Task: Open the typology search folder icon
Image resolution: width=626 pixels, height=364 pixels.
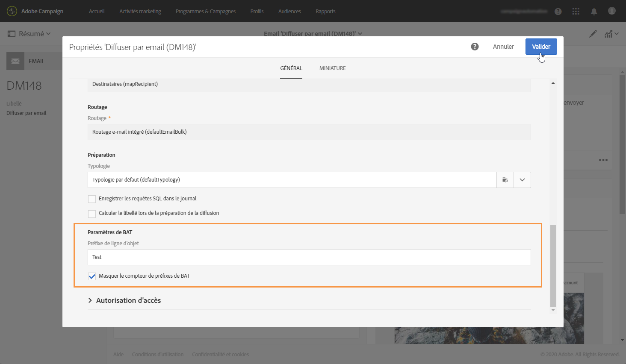Action: point(505,180)
